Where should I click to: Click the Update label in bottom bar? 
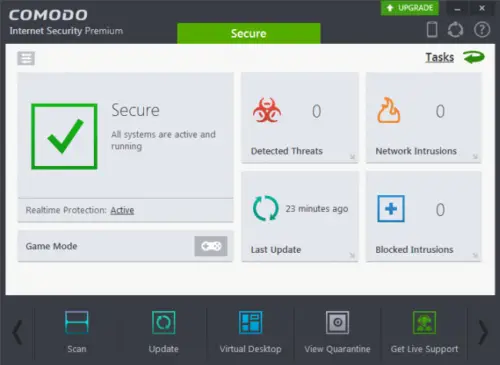163,349
